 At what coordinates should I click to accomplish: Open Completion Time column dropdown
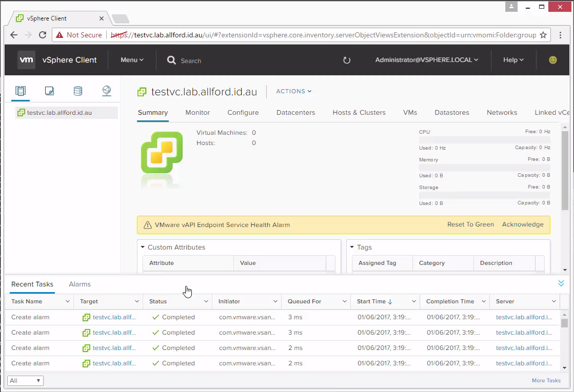[x=484, y=301]
